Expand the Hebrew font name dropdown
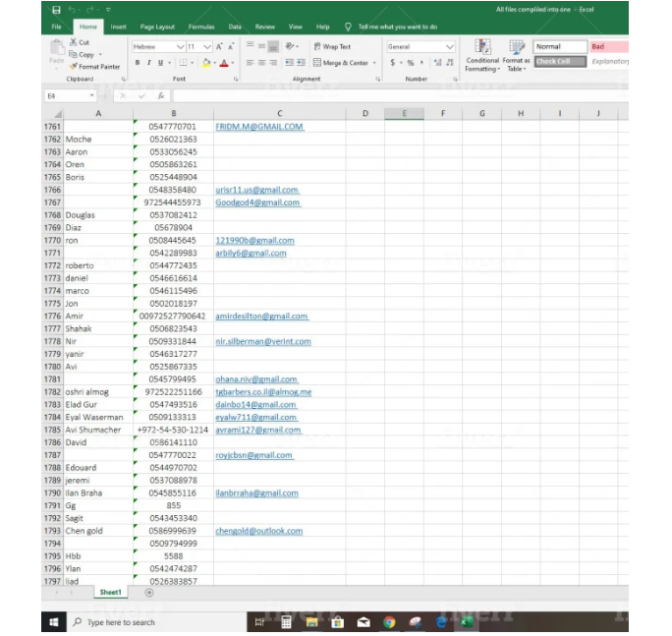Screen dimensions: 672x636 pos(180,46)
